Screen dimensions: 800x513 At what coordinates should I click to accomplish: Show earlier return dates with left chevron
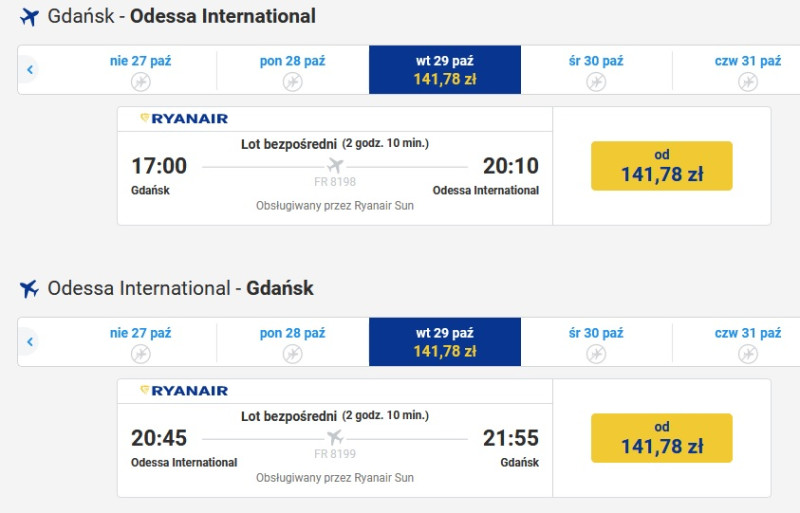pos(30,341)
